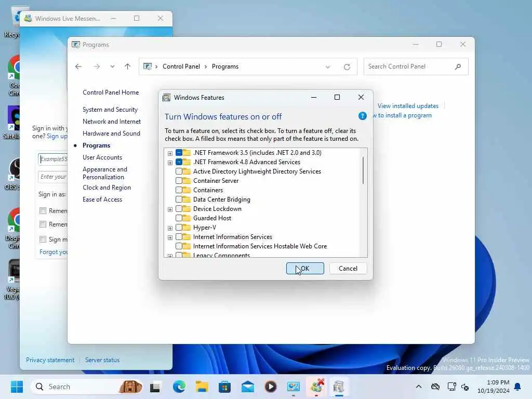Image resolution: width=532 pixels, height=399 pixels.
Task: Click chevron after Control Panel breadcrumb
Action: coord(206,66)
